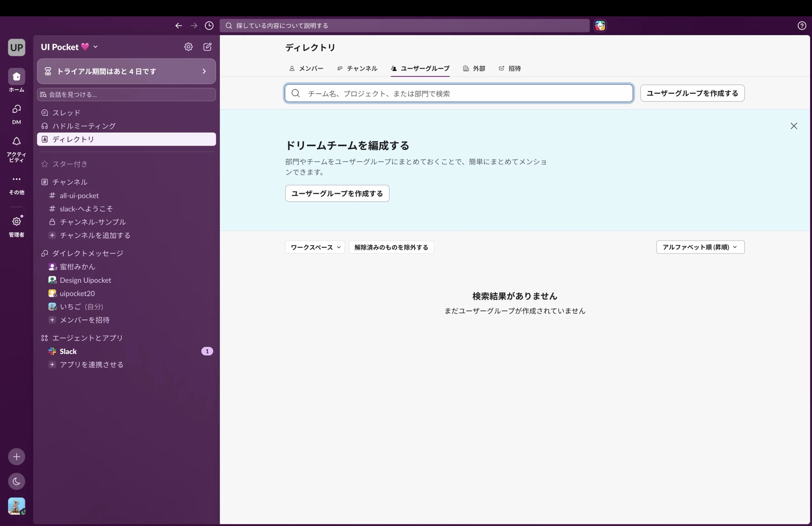Select the ユーザーグループ tab
Screen dimensions: 812x526
(420, 68)
